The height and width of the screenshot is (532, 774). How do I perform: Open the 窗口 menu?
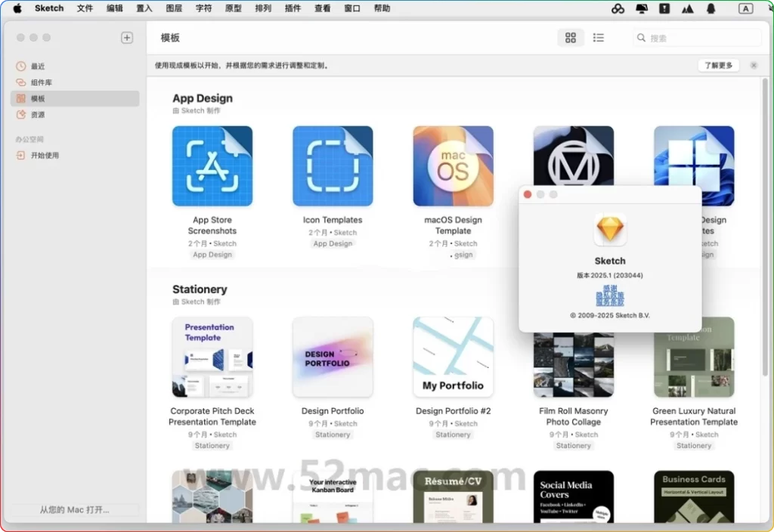pyautogui.click(x=352, y=8)
